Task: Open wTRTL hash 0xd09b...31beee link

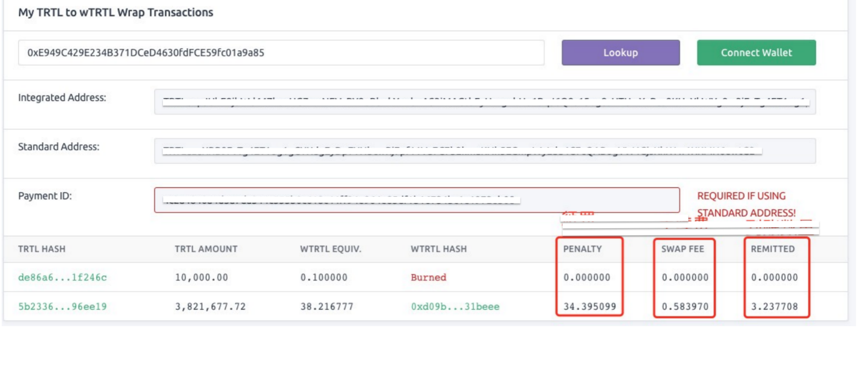Action: coord(455,307)
